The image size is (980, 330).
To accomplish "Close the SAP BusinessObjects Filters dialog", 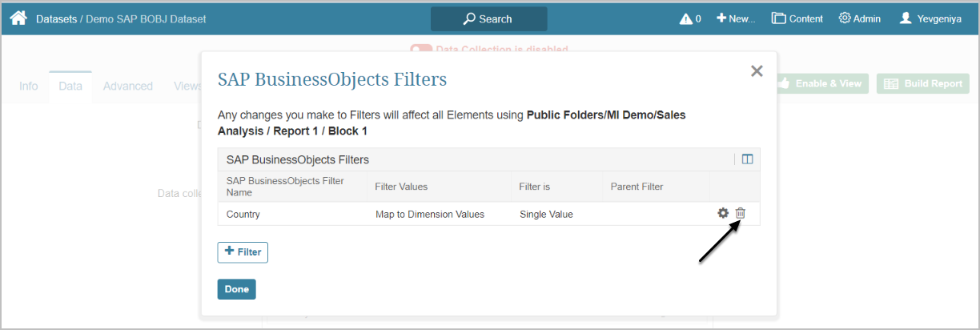I will pos(757,71).
